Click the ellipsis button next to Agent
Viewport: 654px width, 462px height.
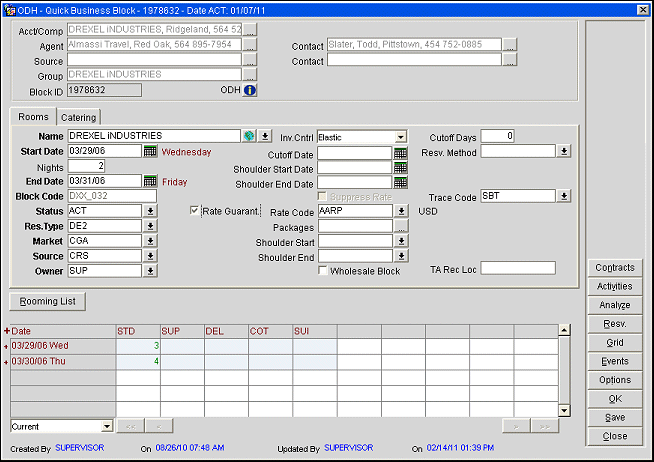coord(249,46)
